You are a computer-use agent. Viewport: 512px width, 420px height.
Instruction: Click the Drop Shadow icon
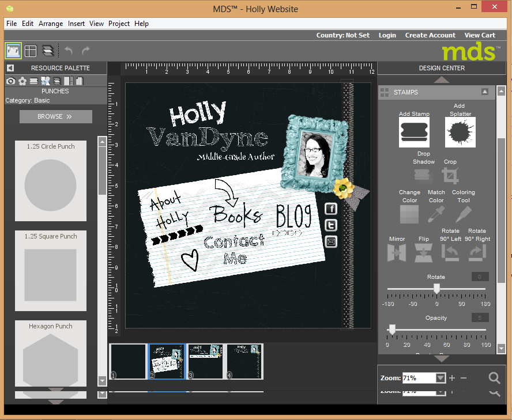click(422, 176)
